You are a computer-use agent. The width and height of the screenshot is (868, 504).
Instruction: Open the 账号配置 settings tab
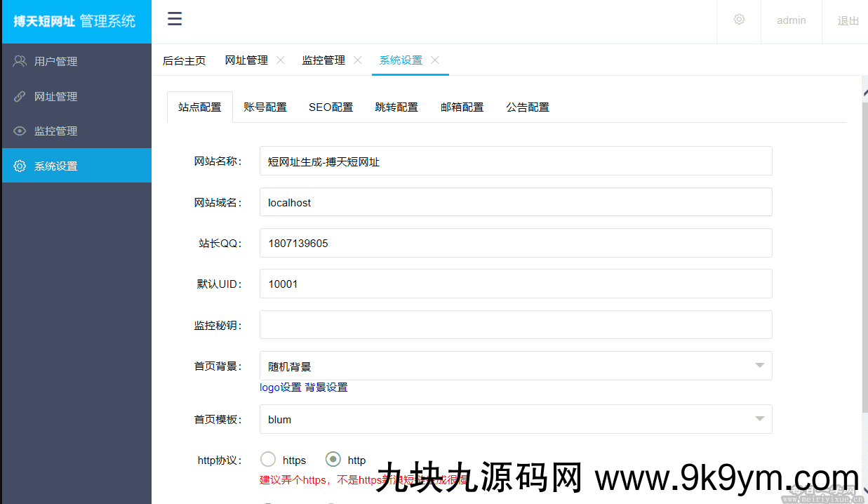[x=265, y=107]
